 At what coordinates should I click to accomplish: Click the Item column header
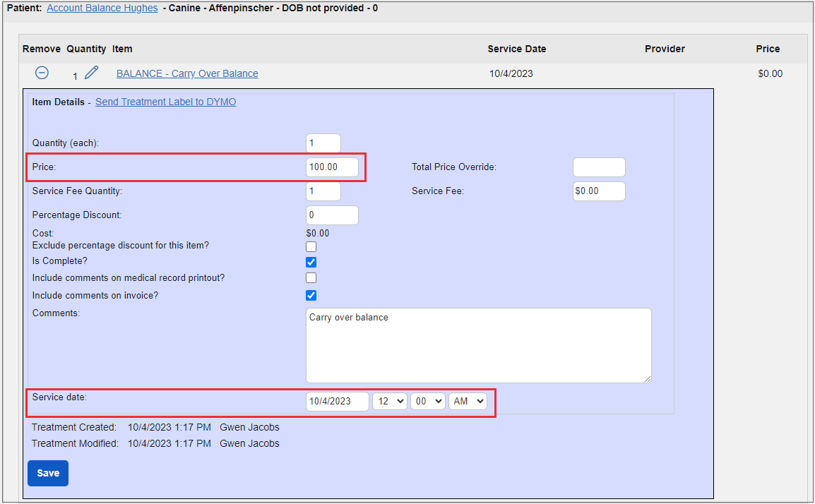pos(122,49)
